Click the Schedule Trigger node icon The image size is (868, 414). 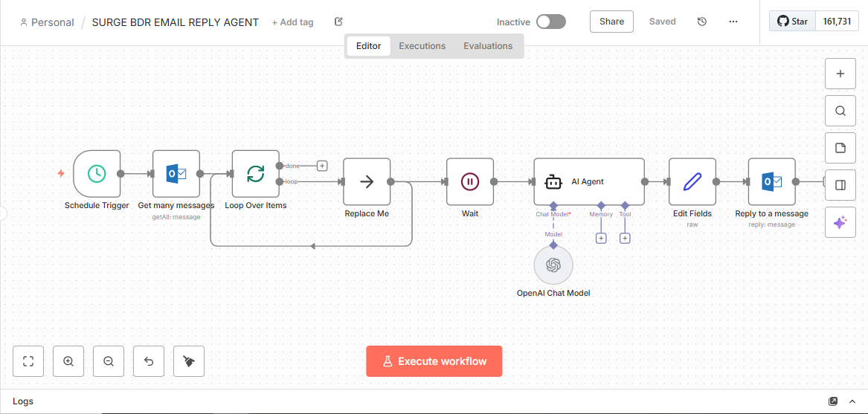coord(97,174)
